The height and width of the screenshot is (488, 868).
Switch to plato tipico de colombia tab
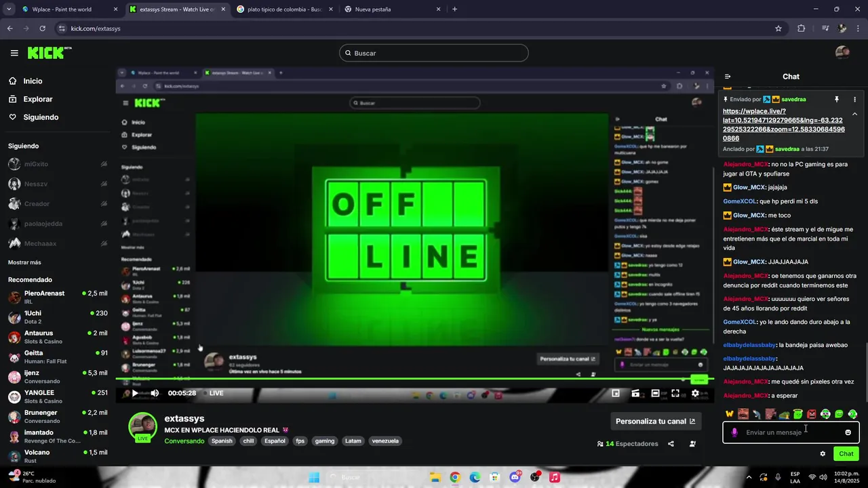(283, 9)
